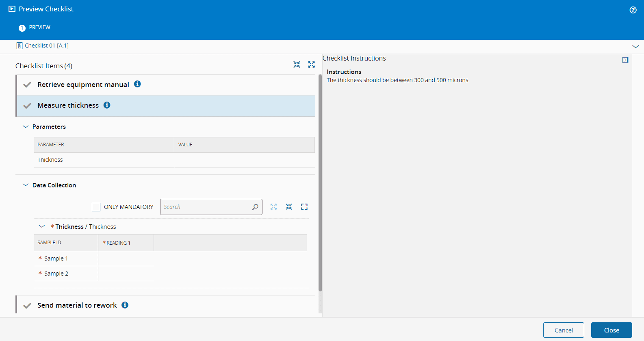
Task: Open Data Collection in fullscreen
Action: point(304,206)
